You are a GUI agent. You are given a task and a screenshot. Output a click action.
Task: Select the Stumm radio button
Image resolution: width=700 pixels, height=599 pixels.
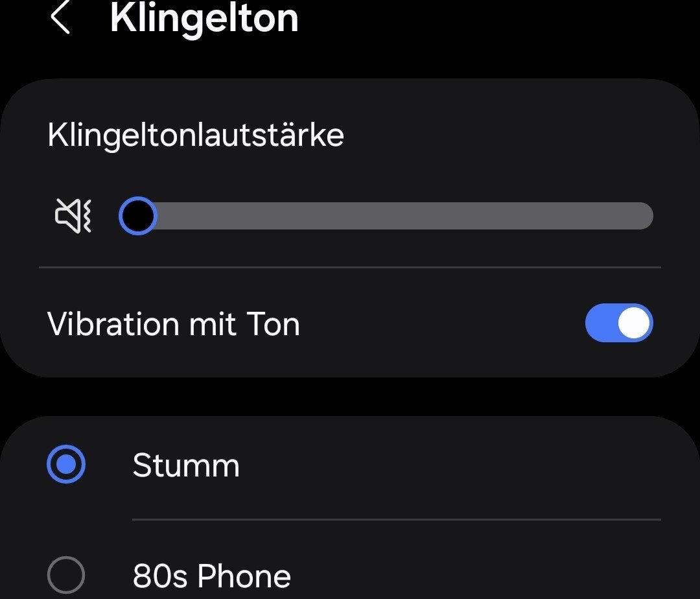point(66,465)
